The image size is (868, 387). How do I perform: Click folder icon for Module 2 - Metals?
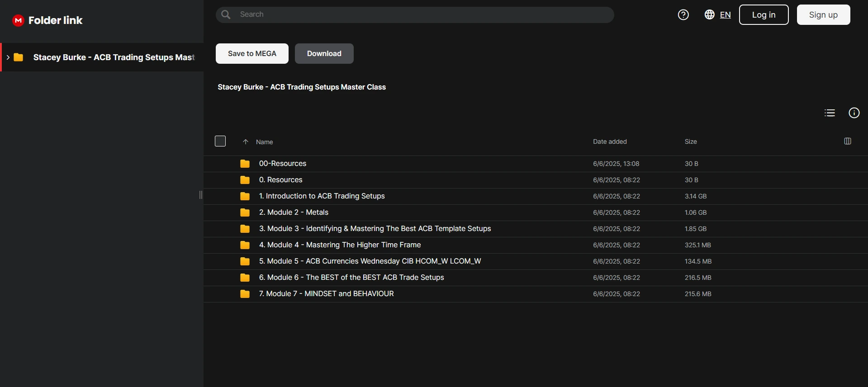tap(245, 212)
